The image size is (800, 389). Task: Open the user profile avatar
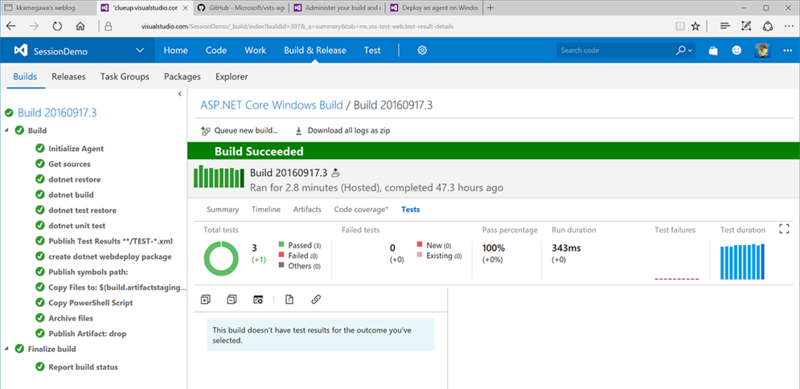coord(762,51)
